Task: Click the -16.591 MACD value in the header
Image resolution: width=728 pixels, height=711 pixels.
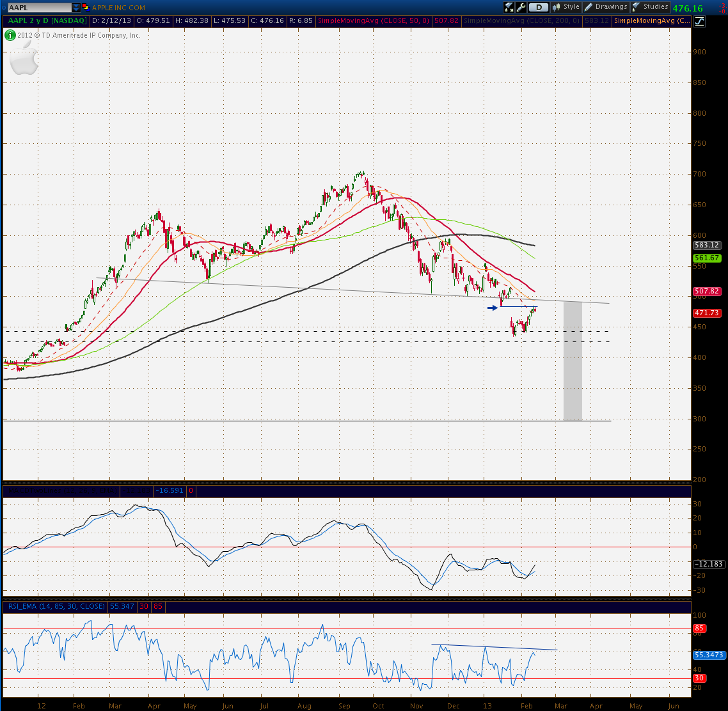Action: pyautogui.click(x=170, y=490)
